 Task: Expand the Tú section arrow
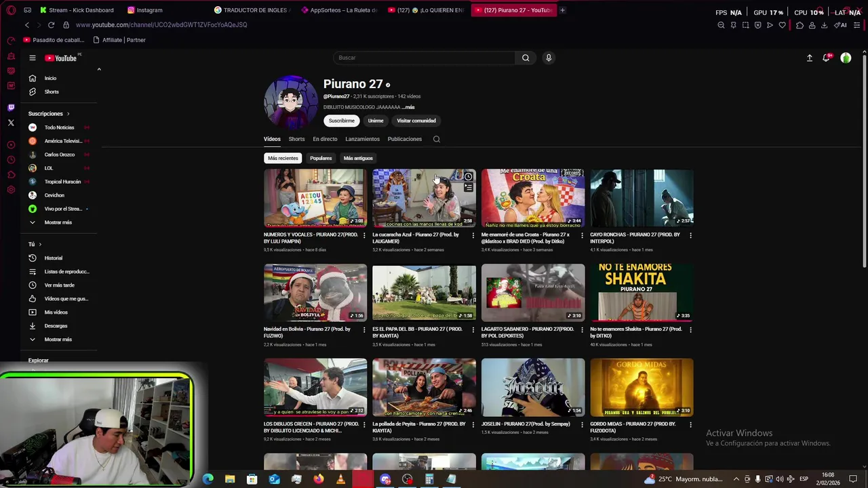(40, 244)
